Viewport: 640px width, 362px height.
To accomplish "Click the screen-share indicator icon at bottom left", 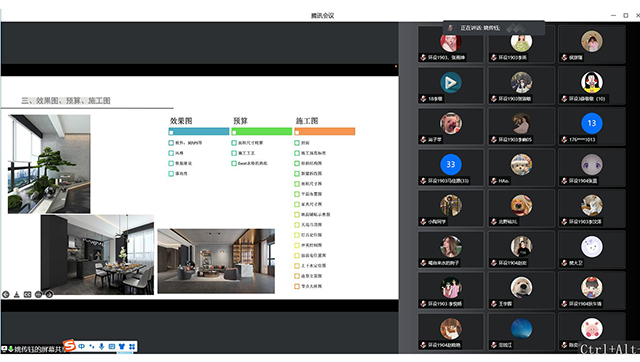I will (x=4, y=349).
